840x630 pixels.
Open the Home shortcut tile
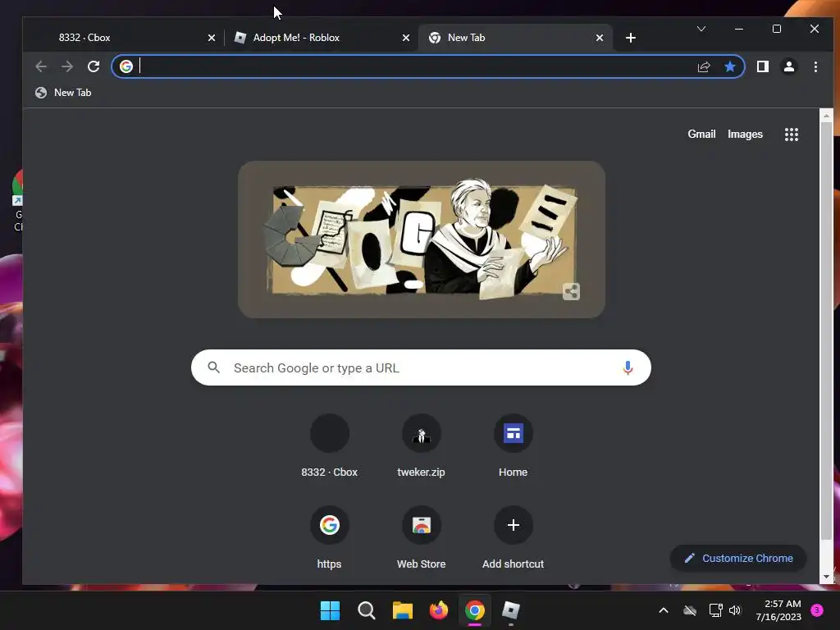514,445
